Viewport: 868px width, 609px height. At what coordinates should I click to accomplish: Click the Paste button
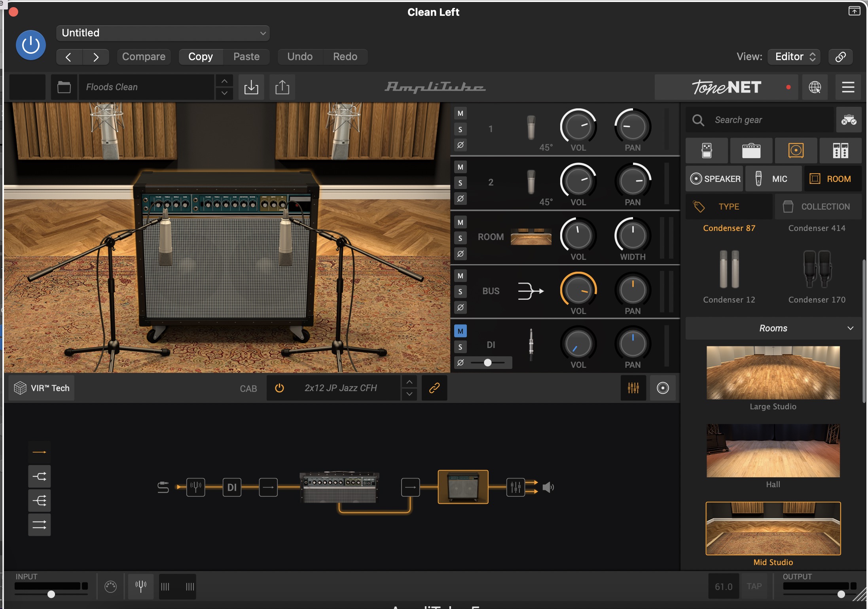click(246, 57)
